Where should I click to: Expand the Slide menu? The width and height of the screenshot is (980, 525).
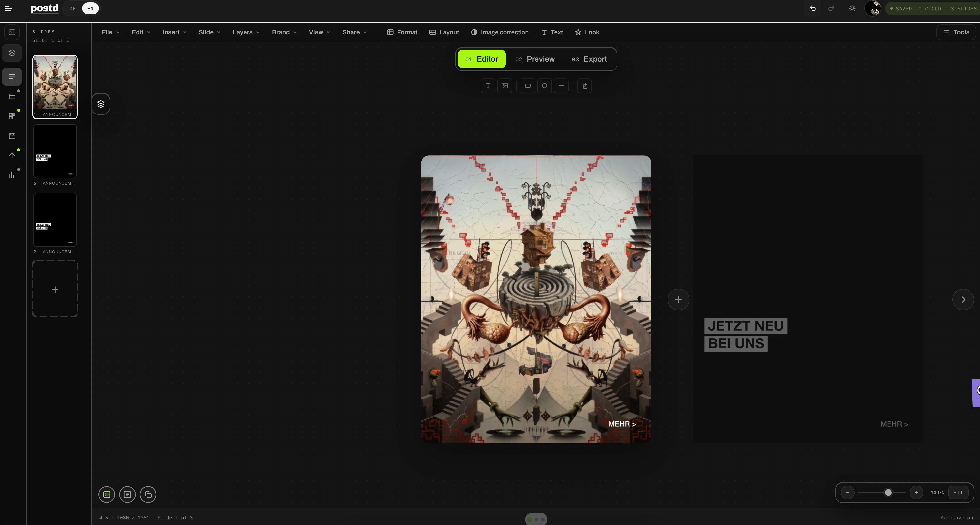(x=209, y=32)
